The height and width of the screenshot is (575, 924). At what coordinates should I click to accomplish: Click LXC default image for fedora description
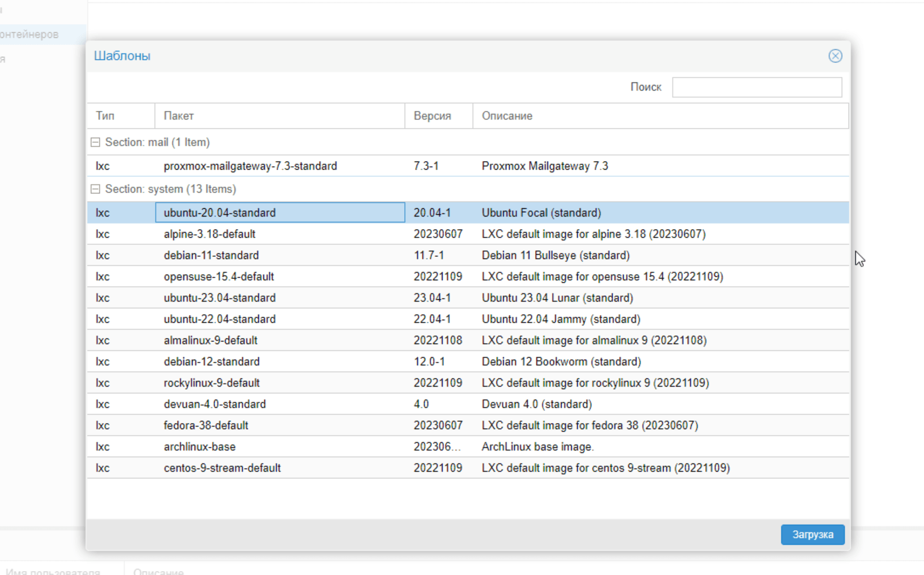(590, 425)
